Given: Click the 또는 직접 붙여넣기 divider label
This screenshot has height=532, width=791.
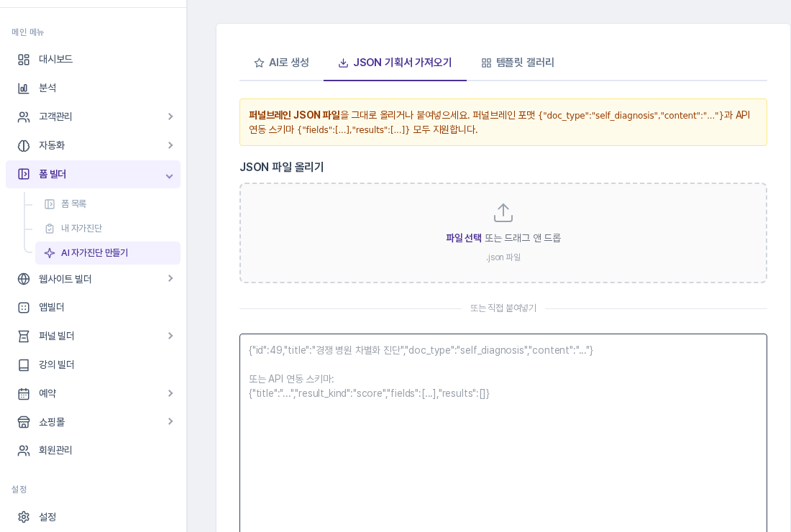Looking at the screenshot, I should click(503, 308).
